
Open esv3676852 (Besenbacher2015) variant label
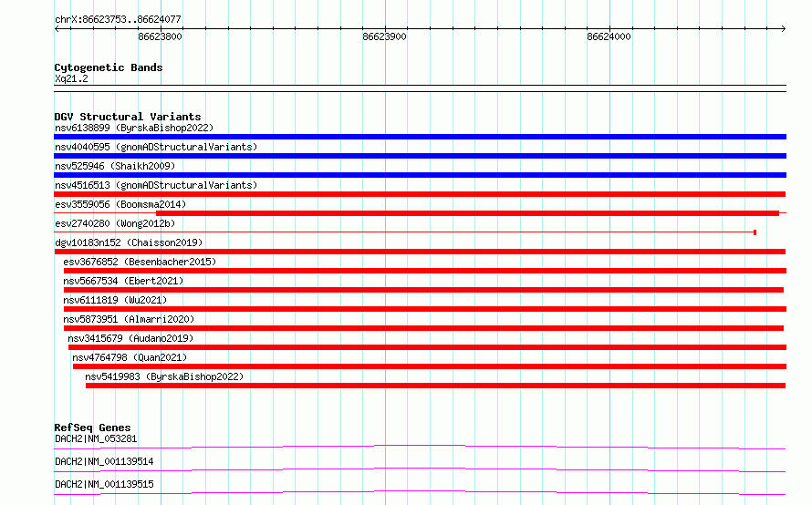tap(140, 262)
